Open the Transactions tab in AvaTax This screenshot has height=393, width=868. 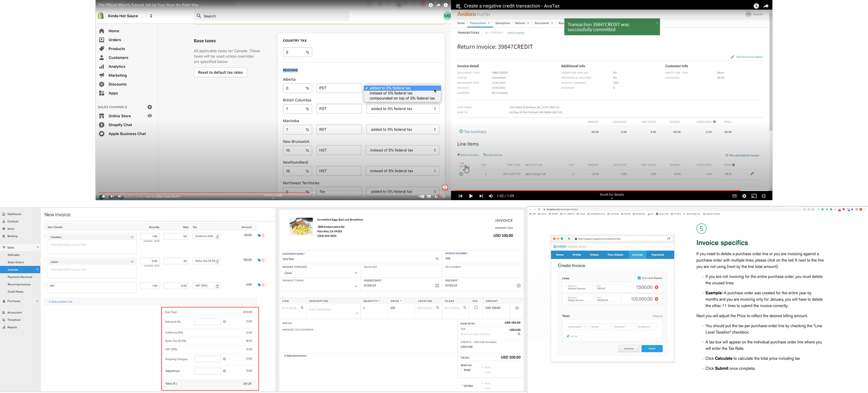479,23
